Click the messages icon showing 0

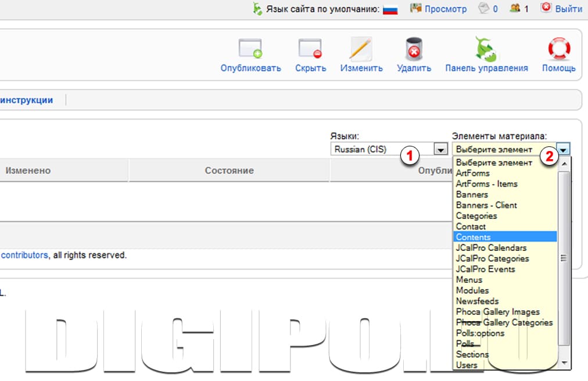(x=484, y=9)
